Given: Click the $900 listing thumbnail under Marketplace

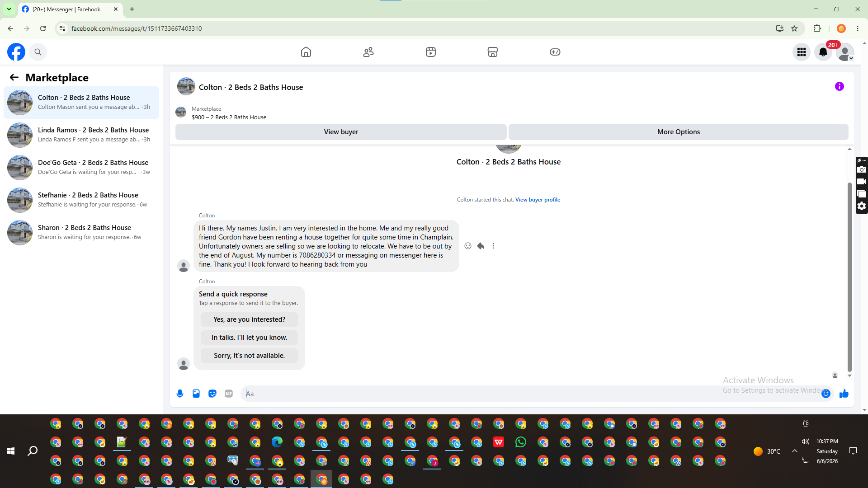Looking at the screenshot, I should pos(181,112).
